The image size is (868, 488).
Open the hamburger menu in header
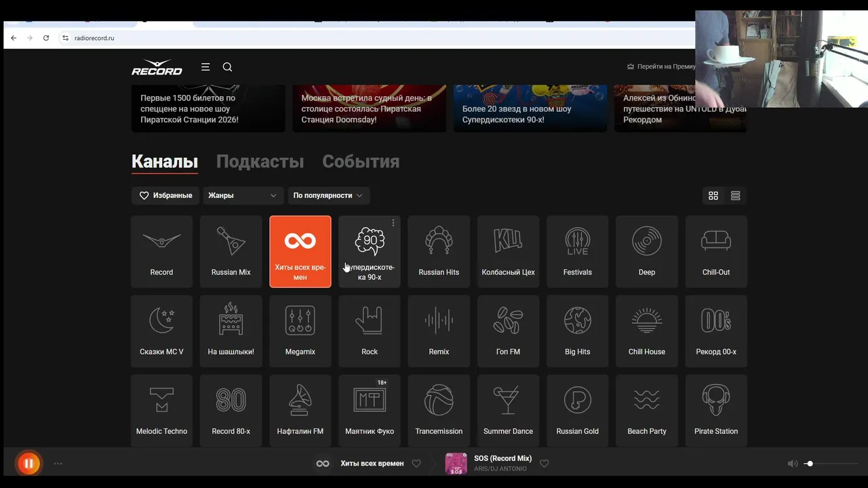pos(205,66)
